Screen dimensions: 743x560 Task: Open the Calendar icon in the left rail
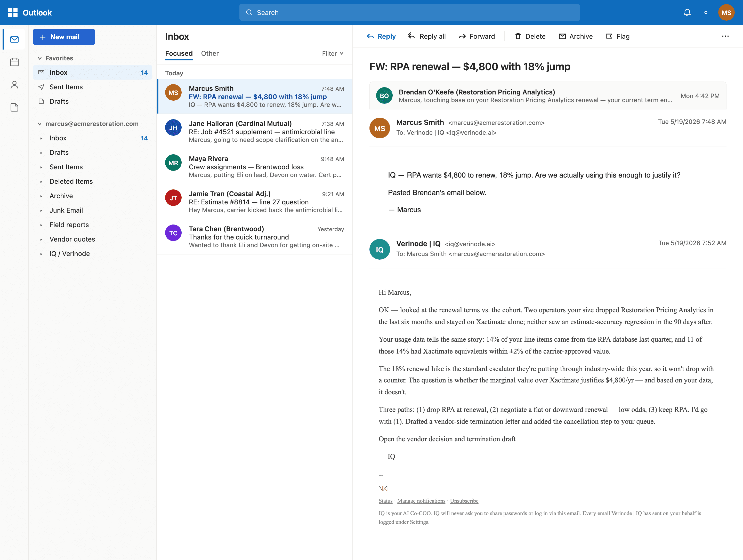[x=14, y=62]
